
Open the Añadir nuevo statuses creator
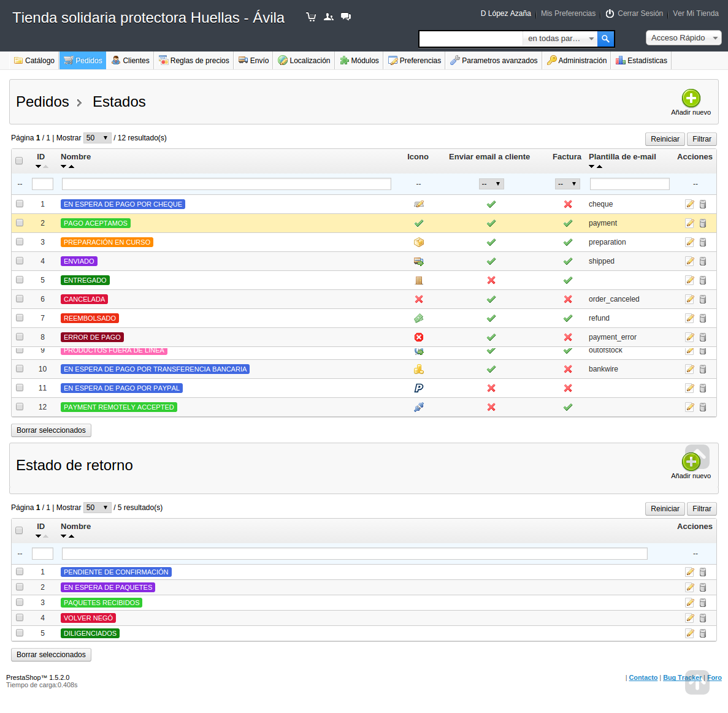(691, 97)
